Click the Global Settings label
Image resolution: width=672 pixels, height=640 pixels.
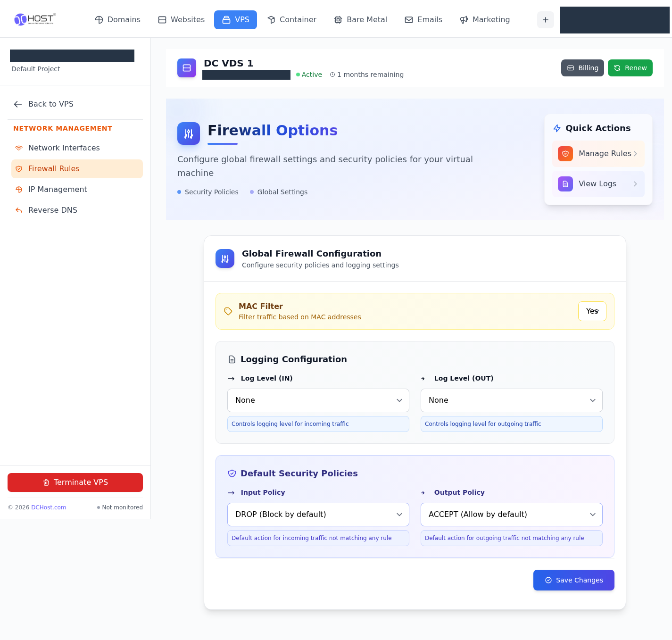(x=282, y=192)
